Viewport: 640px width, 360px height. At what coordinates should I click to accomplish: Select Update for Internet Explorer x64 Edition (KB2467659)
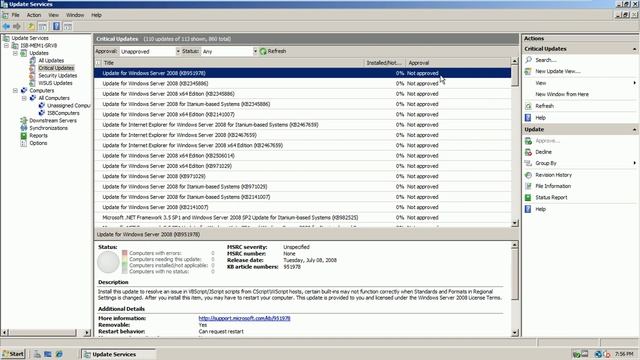tap(302, 145)
